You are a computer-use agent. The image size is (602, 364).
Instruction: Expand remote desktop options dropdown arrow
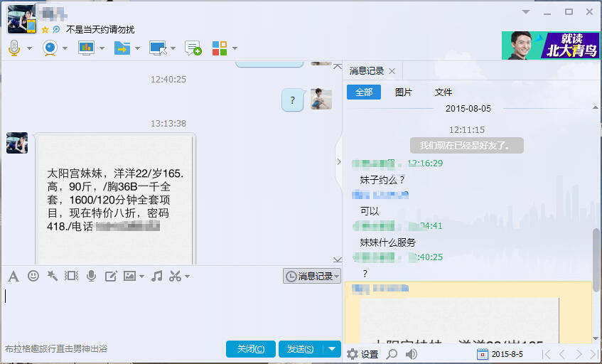click(x=173, y=48)
